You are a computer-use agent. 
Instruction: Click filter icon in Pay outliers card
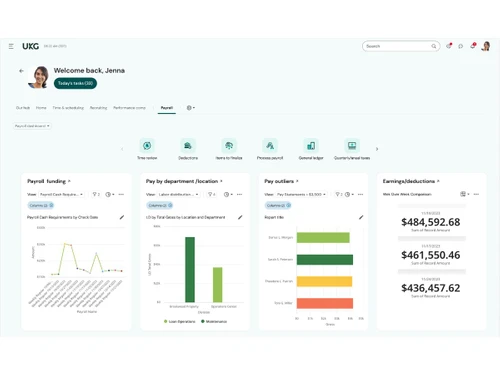pyautogui.click(x=338, y=194)
